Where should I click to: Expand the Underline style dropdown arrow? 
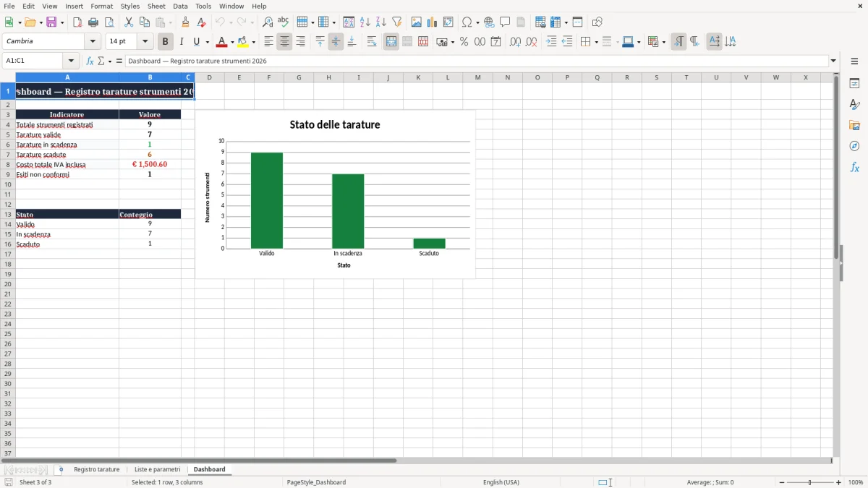coord(207,42)
